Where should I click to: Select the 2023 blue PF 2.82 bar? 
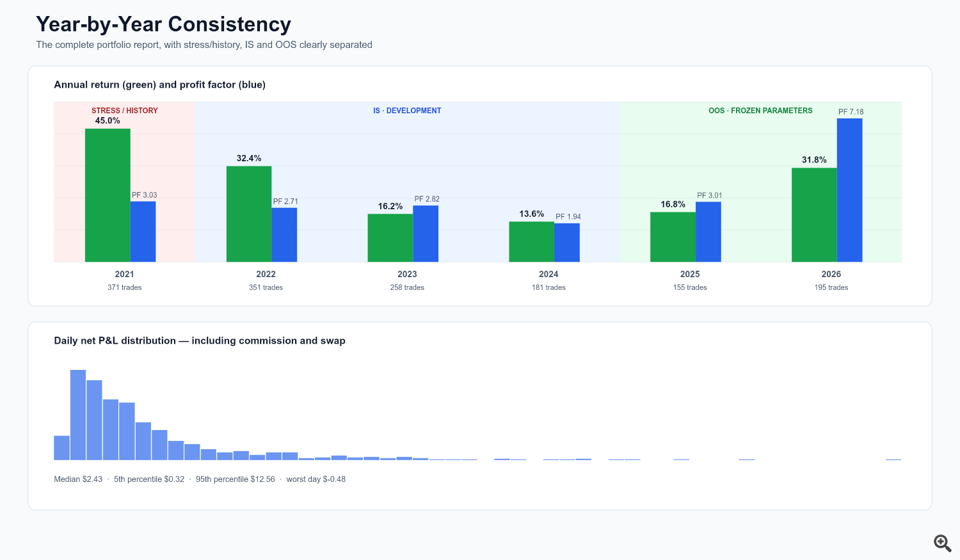coord(426,234)
